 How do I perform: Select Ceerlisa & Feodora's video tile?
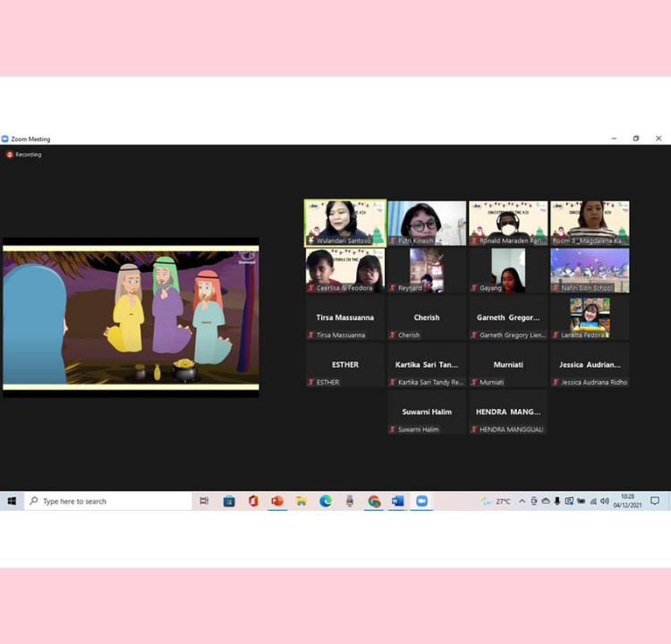click(345, 270)
